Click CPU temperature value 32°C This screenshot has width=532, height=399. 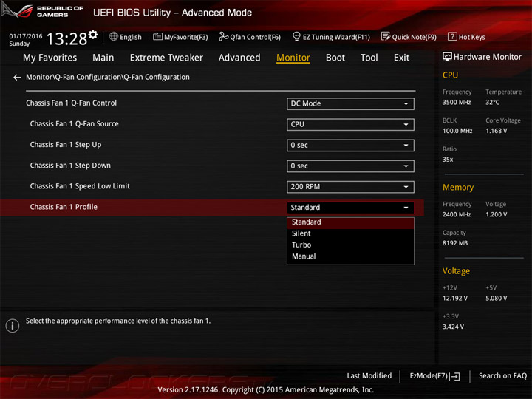coord(492,103)
